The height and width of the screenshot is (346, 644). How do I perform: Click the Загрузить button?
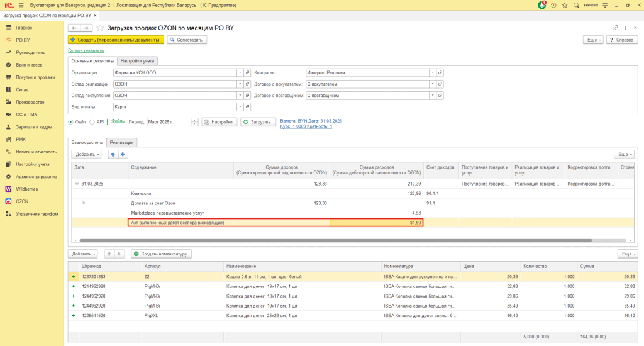pyautogui.click(x=258, y=122)
